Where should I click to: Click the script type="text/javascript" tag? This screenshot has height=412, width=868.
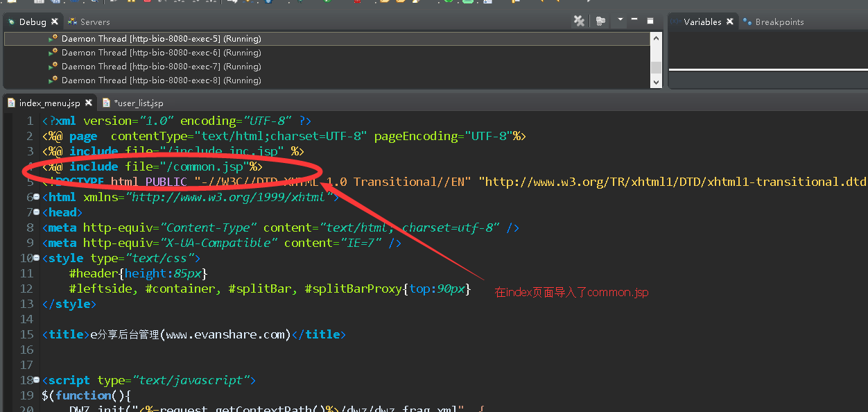pos(149,380)
